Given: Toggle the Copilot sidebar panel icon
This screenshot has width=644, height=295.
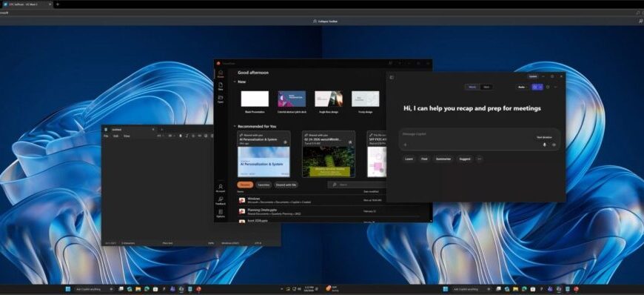Looking at the screenshot, I should click(x=392, y=77).
